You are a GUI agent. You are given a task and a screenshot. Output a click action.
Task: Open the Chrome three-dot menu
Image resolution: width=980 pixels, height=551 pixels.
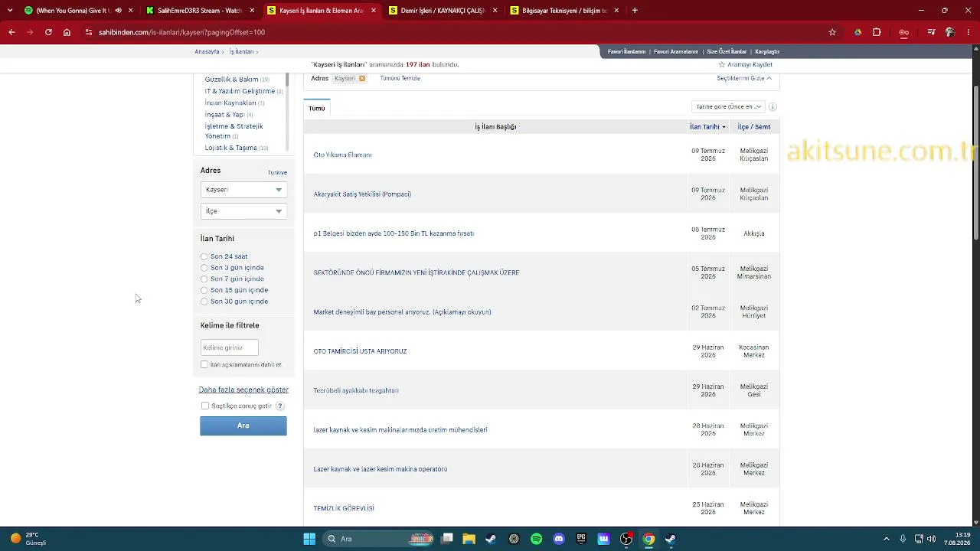tap(969, 32)
